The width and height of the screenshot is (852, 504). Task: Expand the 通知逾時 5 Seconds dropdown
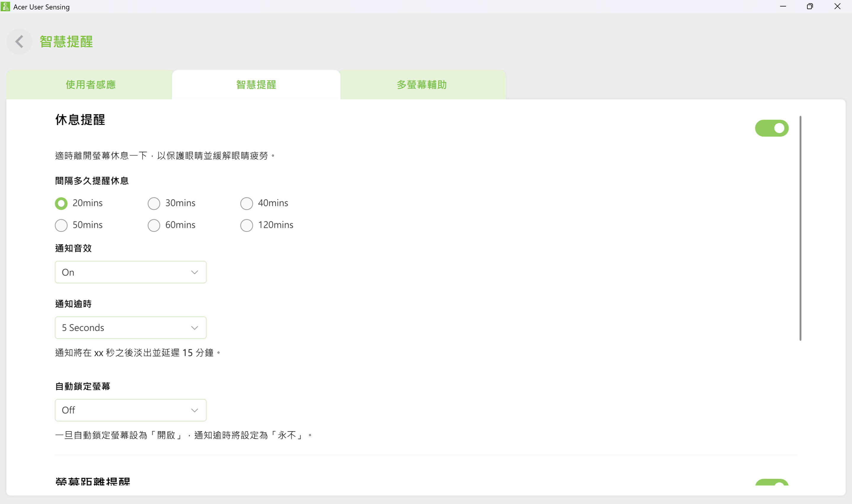tap(130, 328)
